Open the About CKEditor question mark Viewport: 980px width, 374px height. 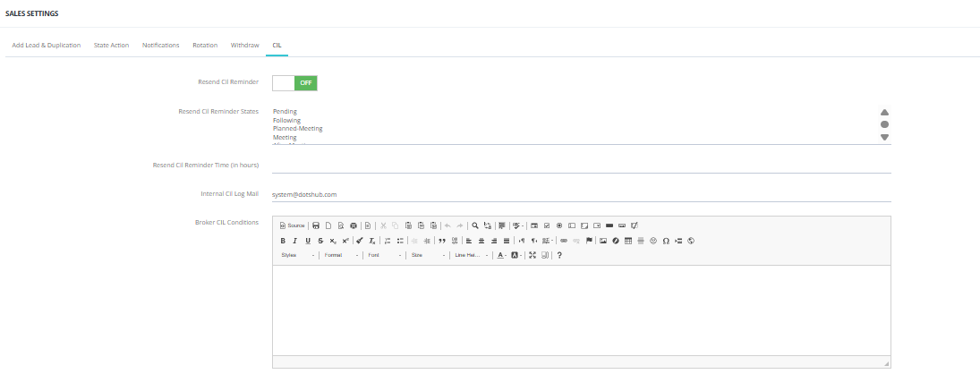tap(558, 255)
